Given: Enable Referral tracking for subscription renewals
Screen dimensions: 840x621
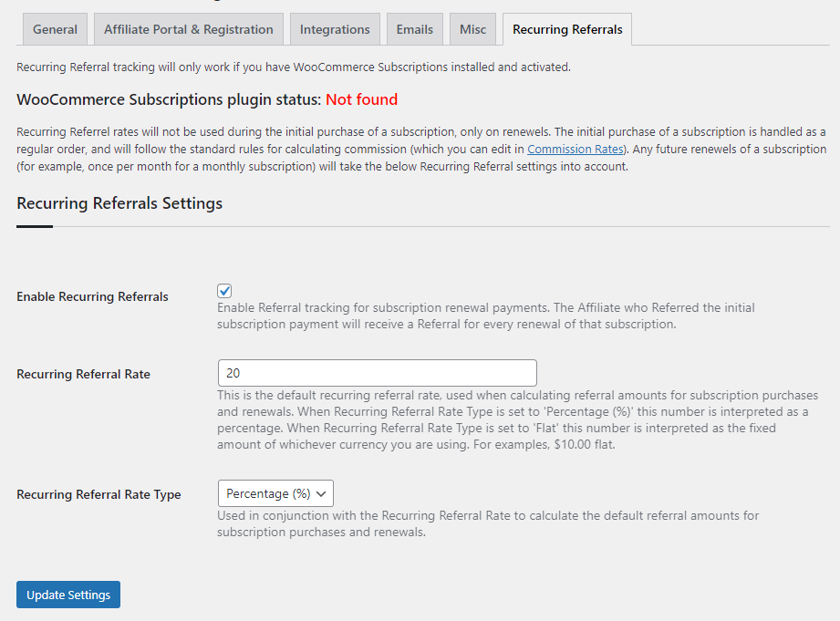Looking at the screenshot, I should tap(223, 290).
